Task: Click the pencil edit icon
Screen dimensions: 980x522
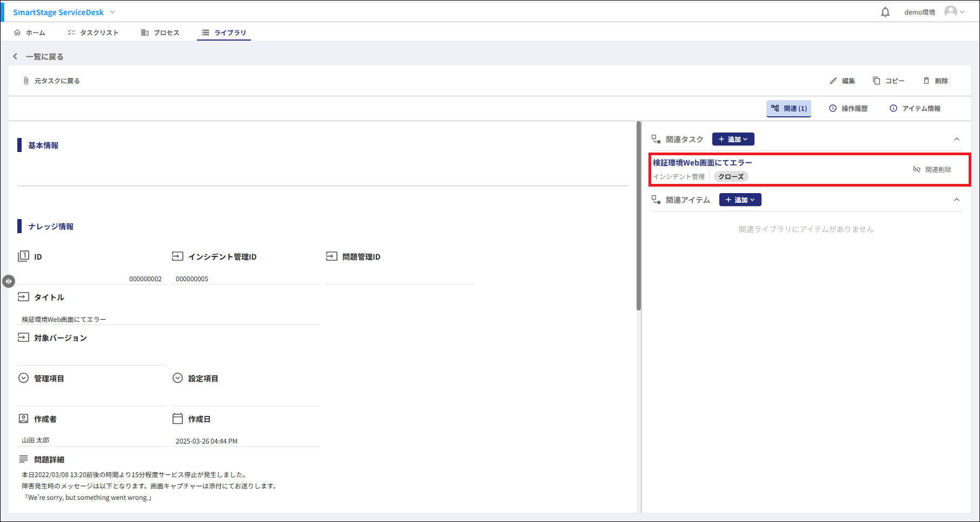Action: point(833,81)
